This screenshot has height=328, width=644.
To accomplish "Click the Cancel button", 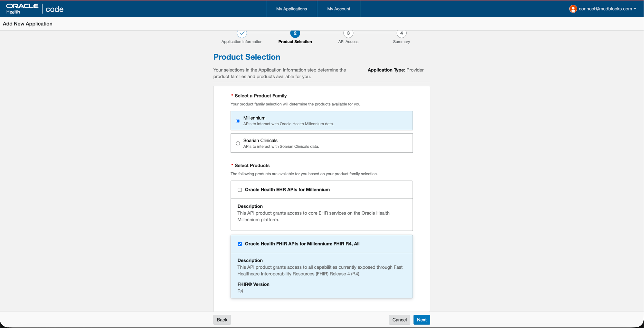I will (399, 320).
